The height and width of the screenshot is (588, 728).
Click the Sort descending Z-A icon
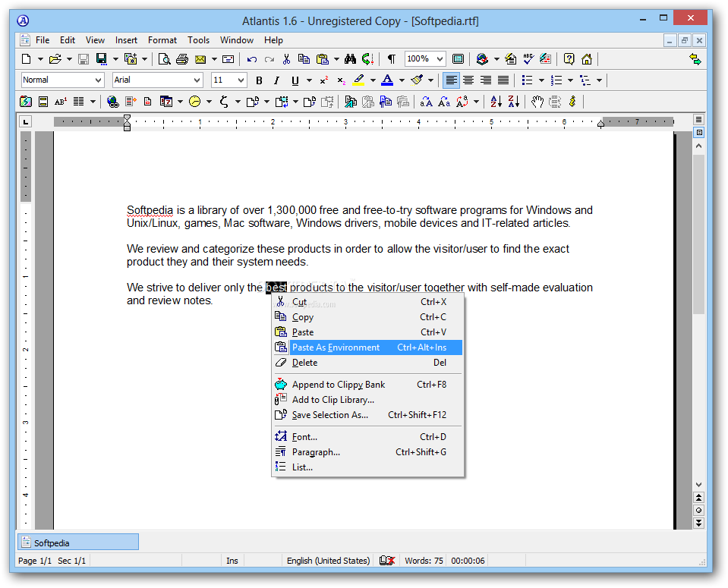point(514,101)
